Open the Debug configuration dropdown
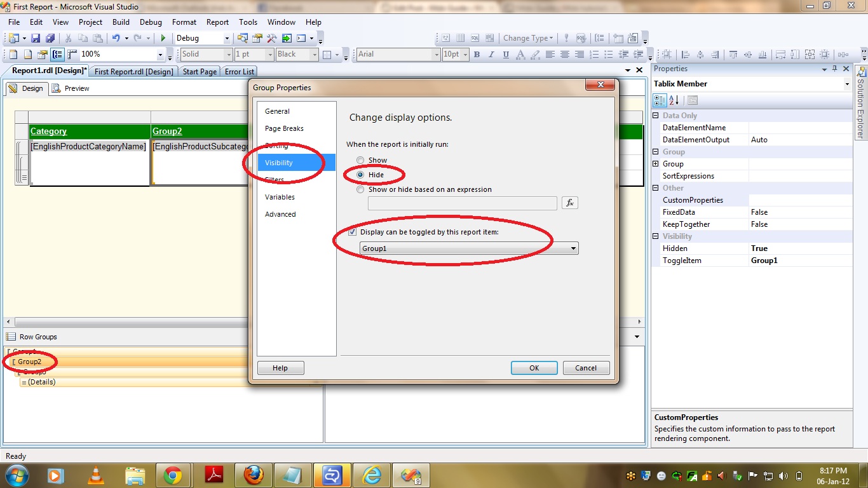 coord(225,39)
